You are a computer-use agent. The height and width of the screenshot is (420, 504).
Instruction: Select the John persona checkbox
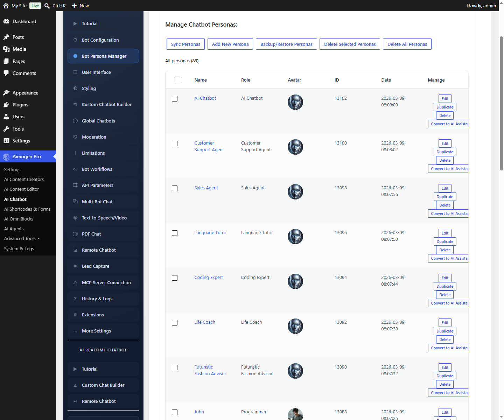point(175,412)
